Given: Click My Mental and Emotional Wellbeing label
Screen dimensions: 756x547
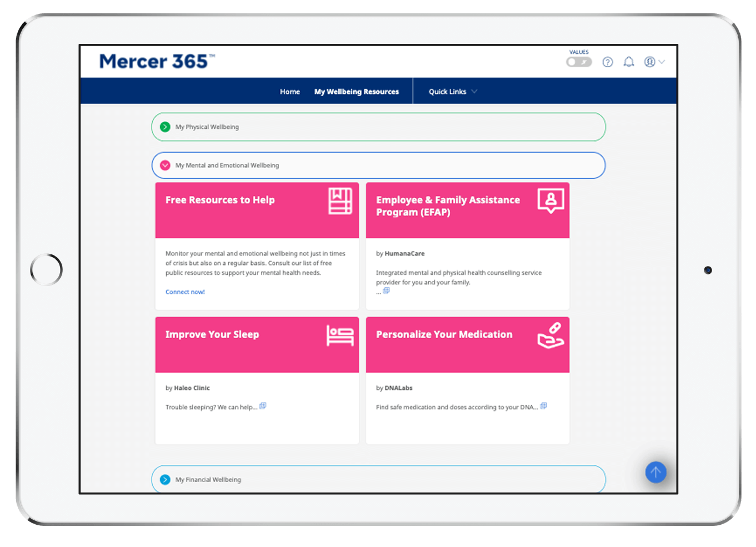Looking at the screenshot, I should (x=227, y=165).
